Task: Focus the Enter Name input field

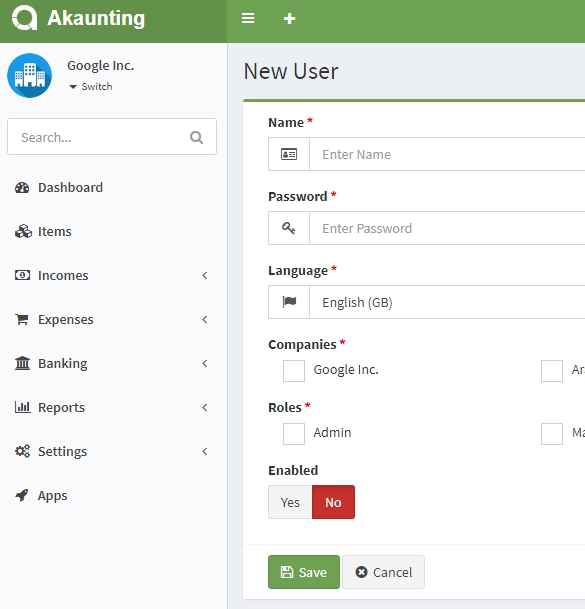Action: [x=447, y=154]
